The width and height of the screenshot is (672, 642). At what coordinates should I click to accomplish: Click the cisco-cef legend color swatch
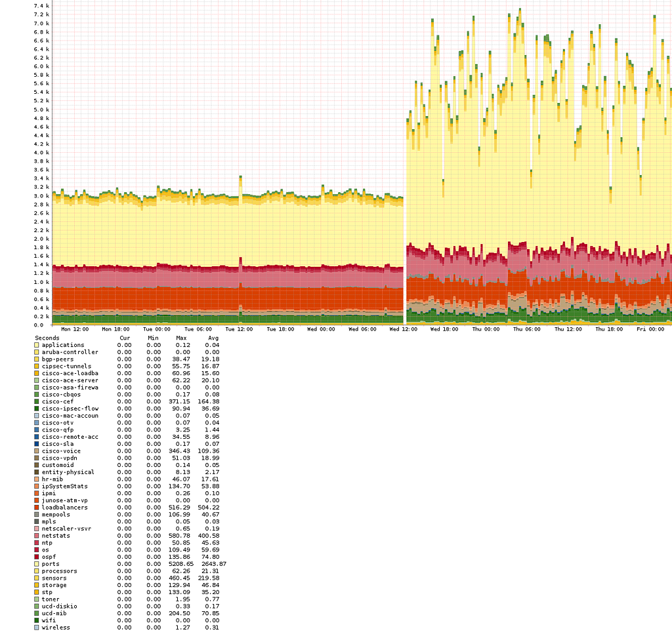point(37,401)
